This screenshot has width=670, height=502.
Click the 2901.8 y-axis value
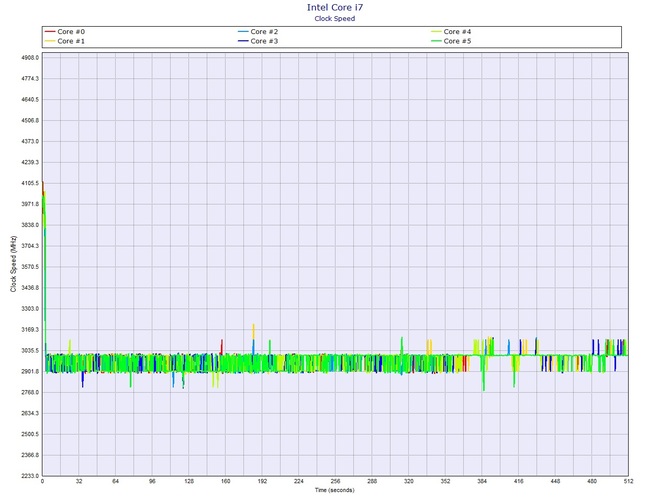click(30, 372)
